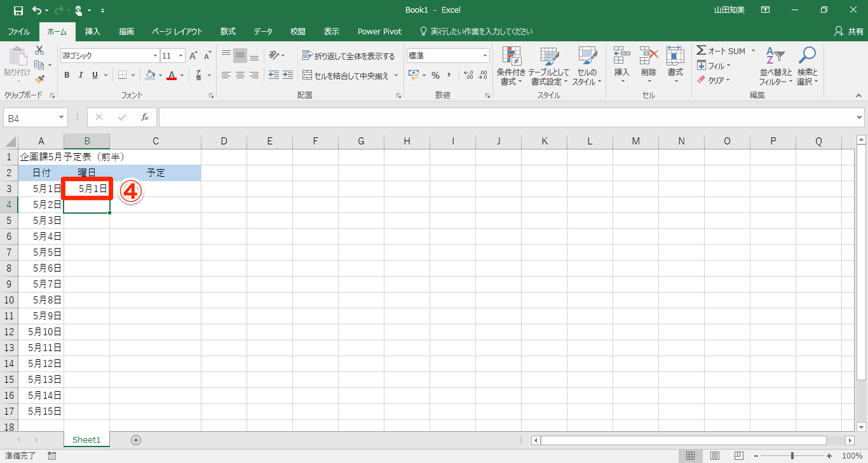Decrease font size with the small A icon

[207, 56]
